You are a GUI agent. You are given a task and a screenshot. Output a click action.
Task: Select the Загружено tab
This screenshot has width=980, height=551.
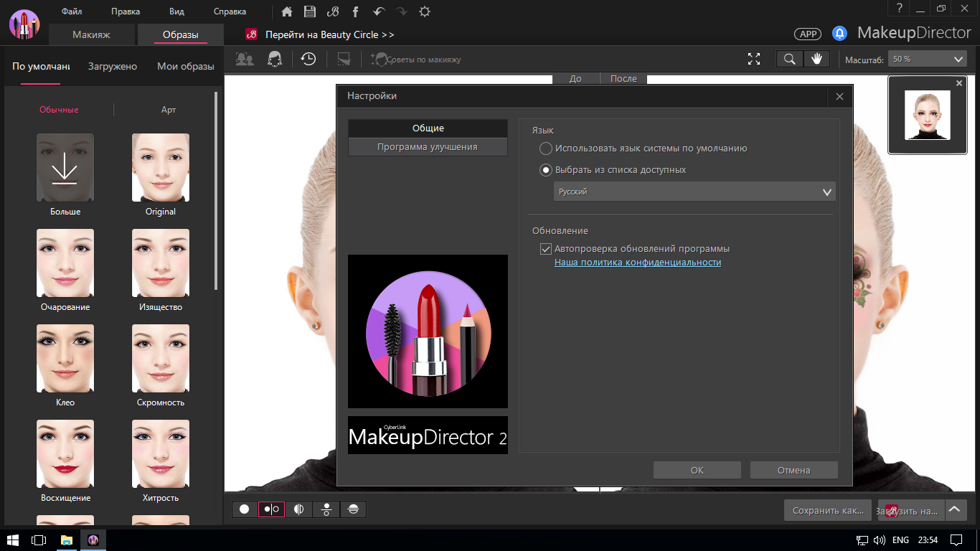coord(113,66)
